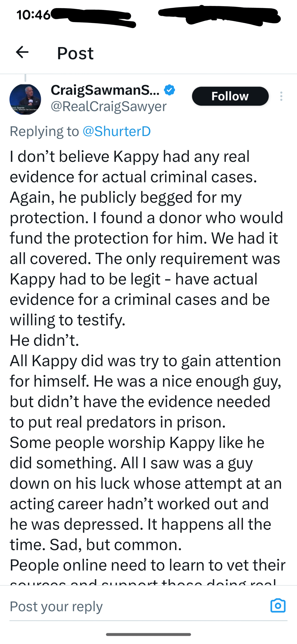Tap the Post header title
Screen dimensions: 297x644
tap(75, 53)
